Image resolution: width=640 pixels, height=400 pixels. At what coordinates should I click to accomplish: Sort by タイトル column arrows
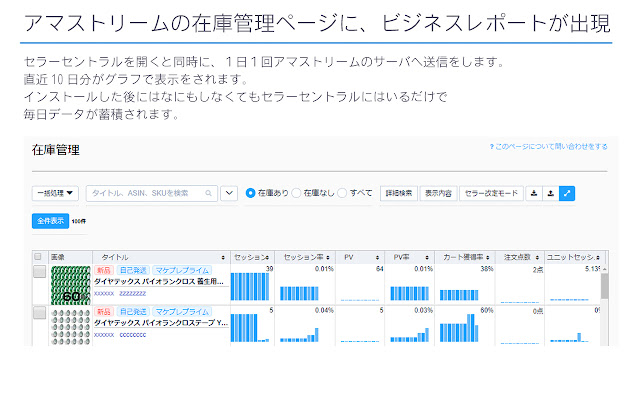pos(223,258)
